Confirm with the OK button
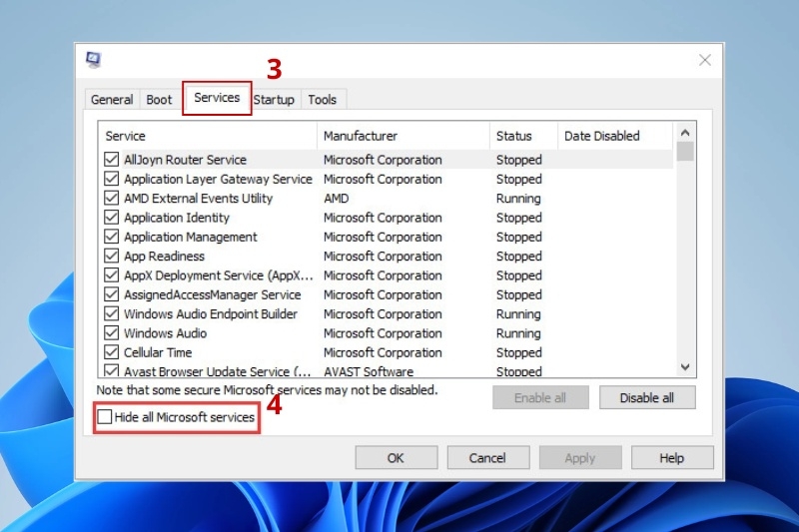Screen dimensions: 799x532 [x=396, y=458]
